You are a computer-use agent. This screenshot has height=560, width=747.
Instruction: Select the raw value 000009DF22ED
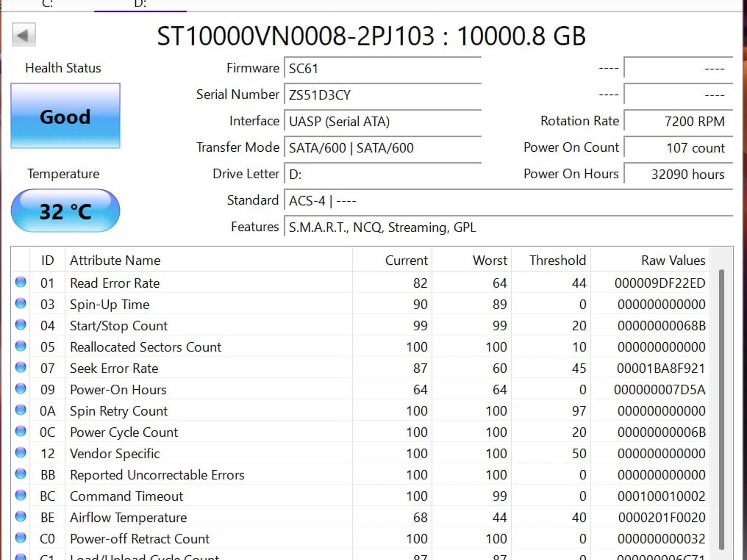coord(660,283)
